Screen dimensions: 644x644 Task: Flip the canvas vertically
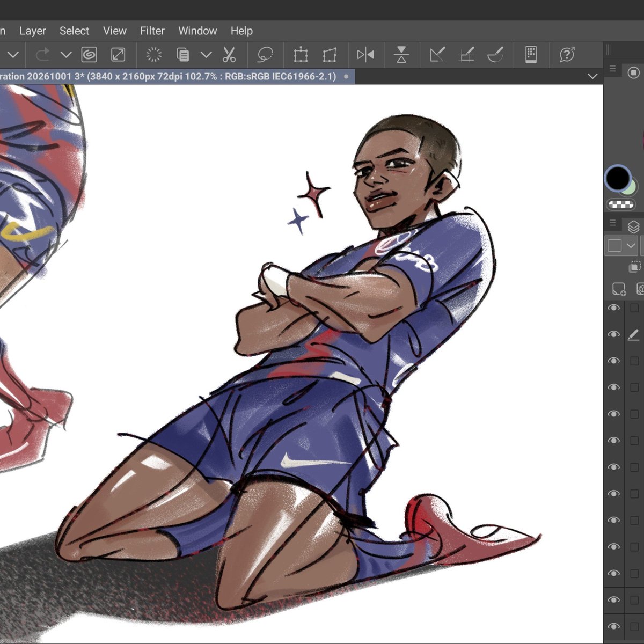[401, 55]
